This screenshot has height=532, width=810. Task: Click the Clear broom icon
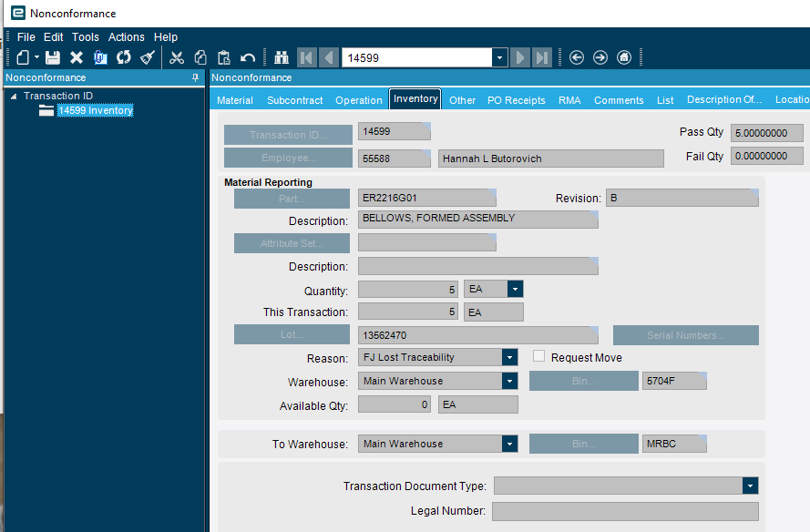[148, 57]
